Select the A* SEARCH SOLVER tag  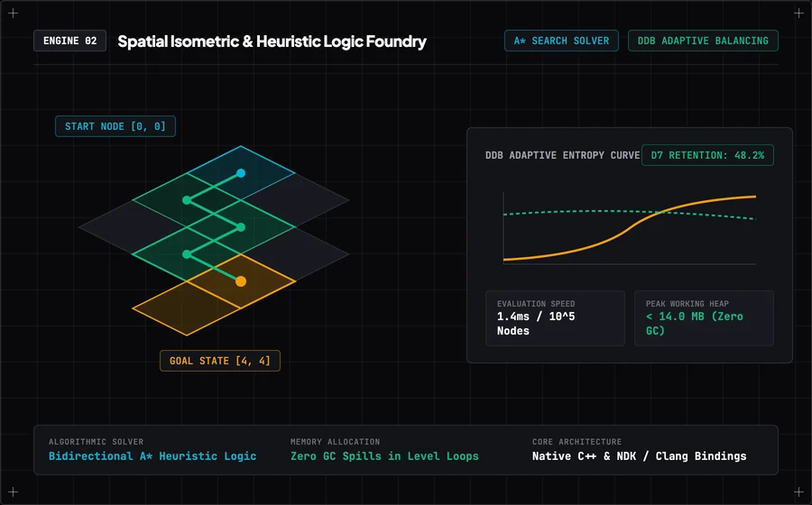click(561, 41)
